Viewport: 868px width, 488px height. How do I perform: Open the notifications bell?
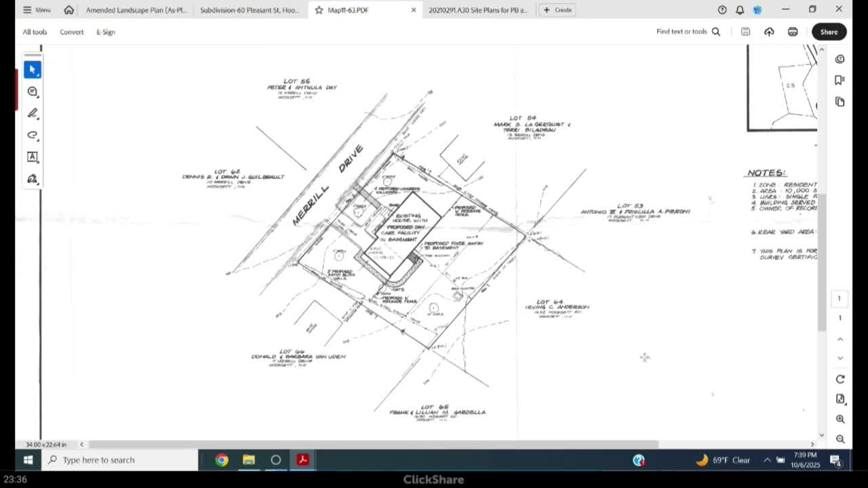click(x=740, y=9)
